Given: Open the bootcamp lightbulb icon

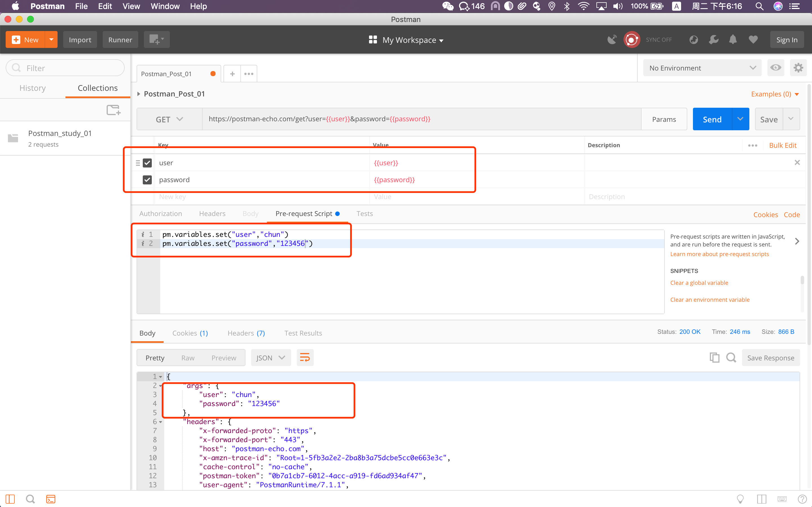Looking at the screenshot, I should pos(740,499).
